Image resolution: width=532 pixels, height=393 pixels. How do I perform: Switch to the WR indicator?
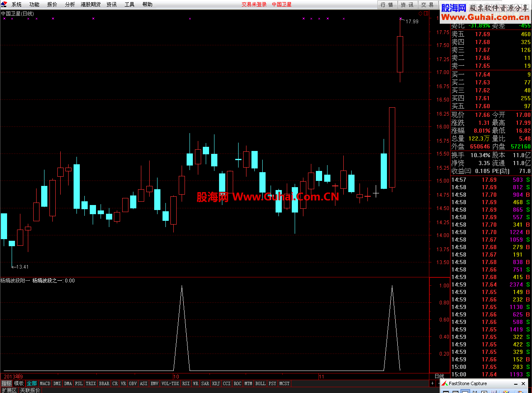tap(196, 383)
